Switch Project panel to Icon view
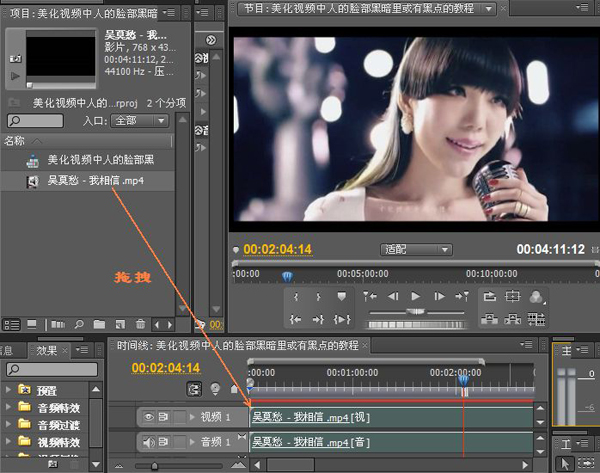Image resolution: width=600 pixels, height=473 pixels. tap(32, 325)
